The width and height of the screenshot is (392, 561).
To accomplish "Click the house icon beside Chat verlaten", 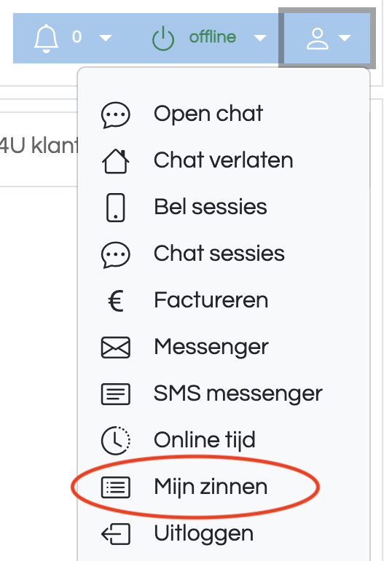I will [116, 161].
